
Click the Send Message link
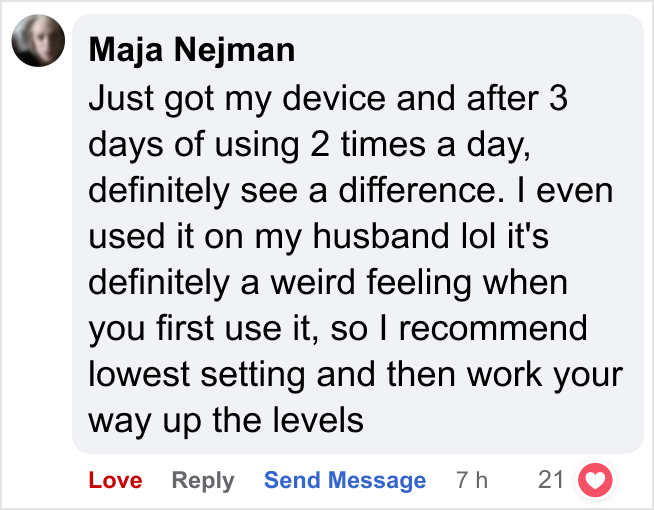point(345,481)
